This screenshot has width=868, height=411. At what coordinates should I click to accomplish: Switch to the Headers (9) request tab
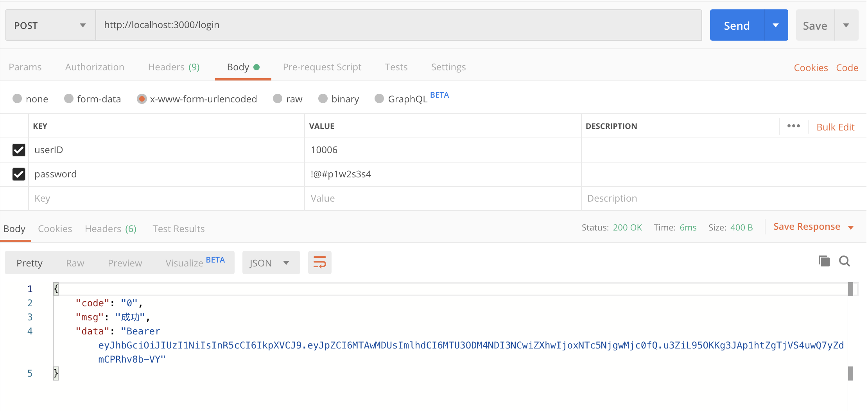pos(174,67)
